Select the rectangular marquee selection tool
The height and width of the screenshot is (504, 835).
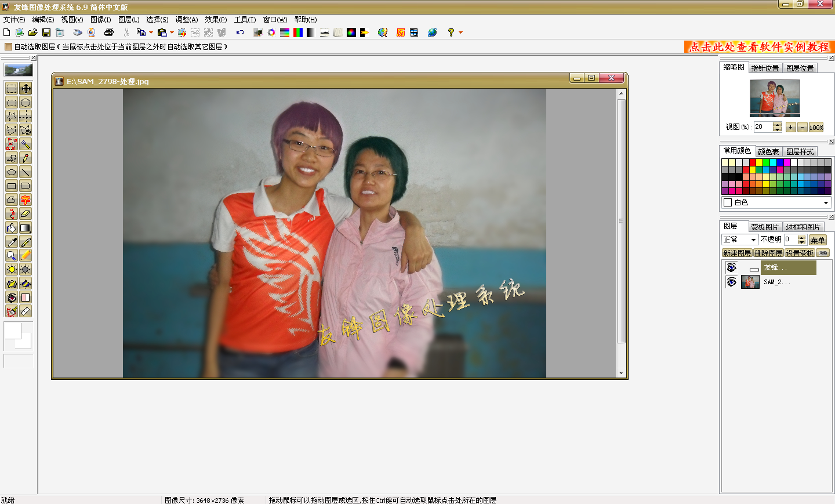pyautogui.click(x=12, y=88)
